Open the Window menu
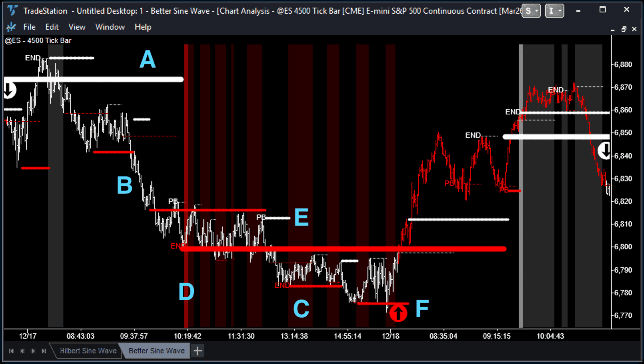Screen dimensions: 644x364 [x=110, y=27]
